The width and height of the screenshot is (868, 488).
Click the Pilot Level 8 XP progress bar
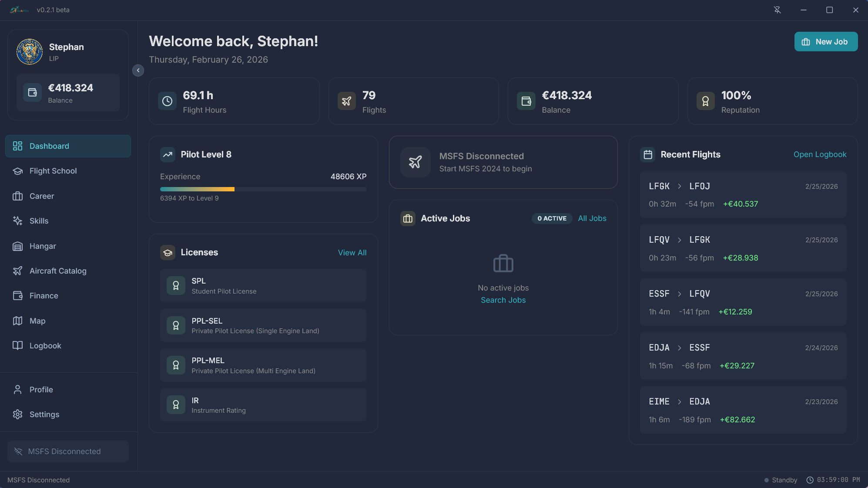[x=263, y=189]
